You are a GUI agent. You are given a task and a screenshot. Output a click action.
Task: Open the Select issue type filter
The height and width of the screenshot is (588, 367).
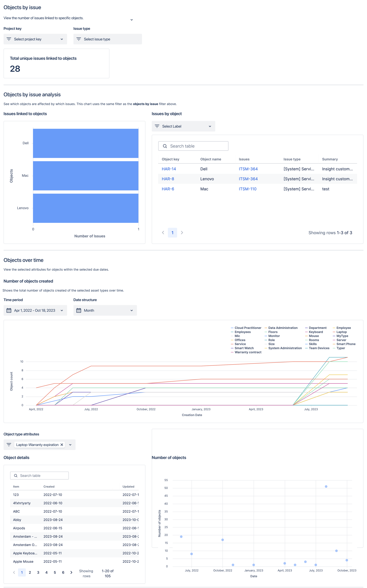[108, 39]
